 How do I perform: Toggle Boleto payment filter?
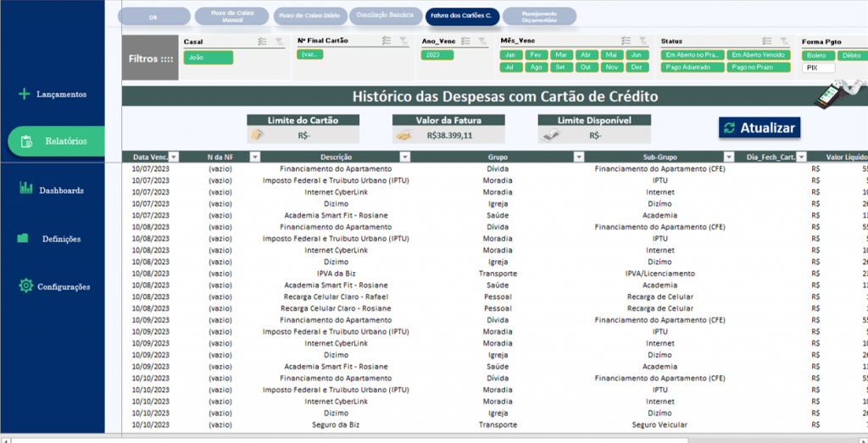point(818,56)
